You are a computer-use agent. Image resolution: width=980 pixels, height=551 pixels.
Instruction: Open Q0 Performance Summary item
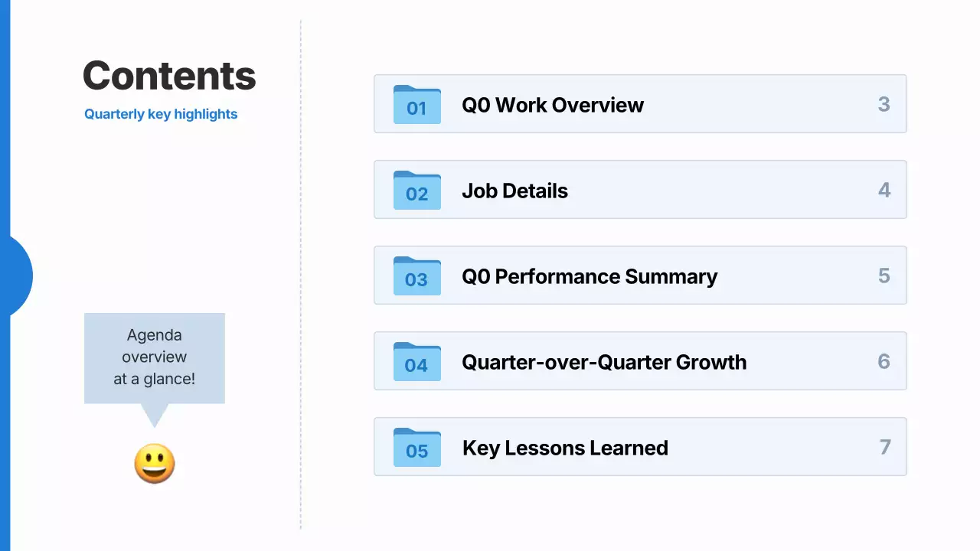(x=590, y=276)
